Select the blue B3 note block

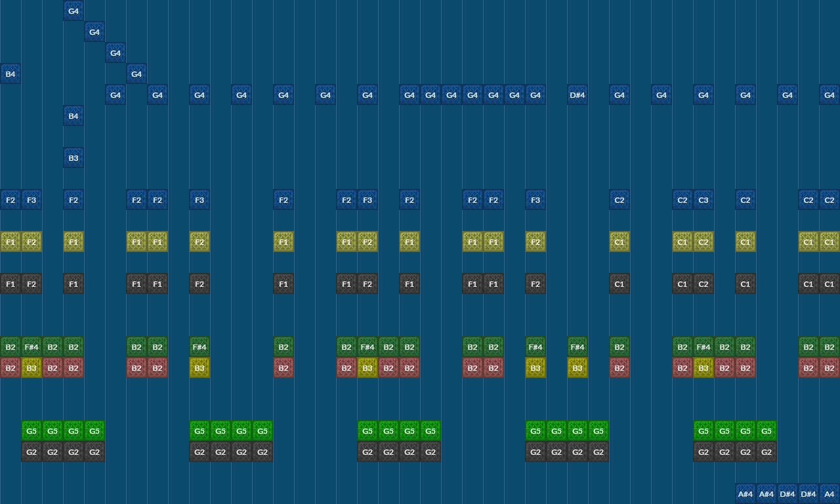[x=73, y=157]
